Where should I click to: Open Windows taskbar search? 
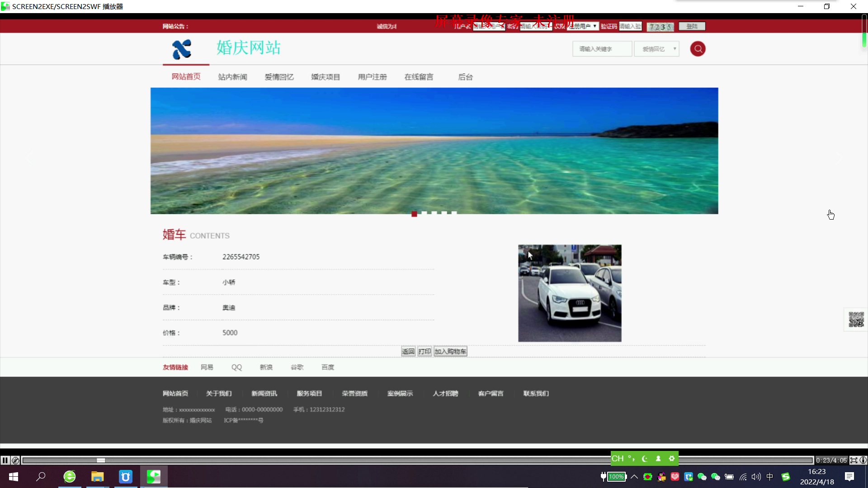tap(41, 477)
